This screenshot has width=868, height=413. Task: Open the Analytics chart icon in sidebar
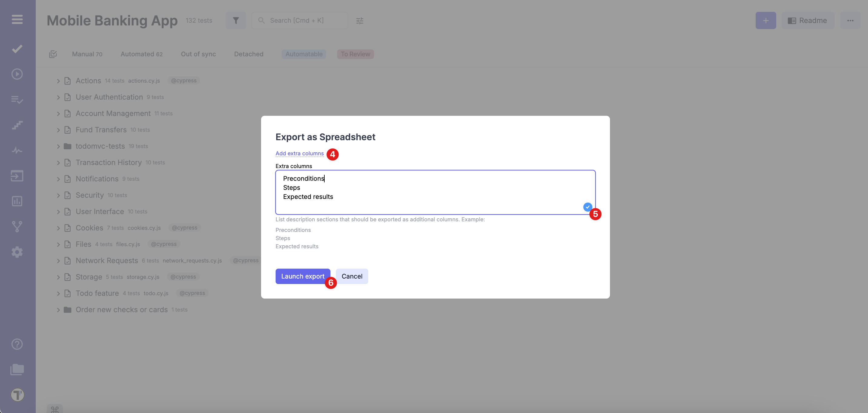(x=17, y=201)
